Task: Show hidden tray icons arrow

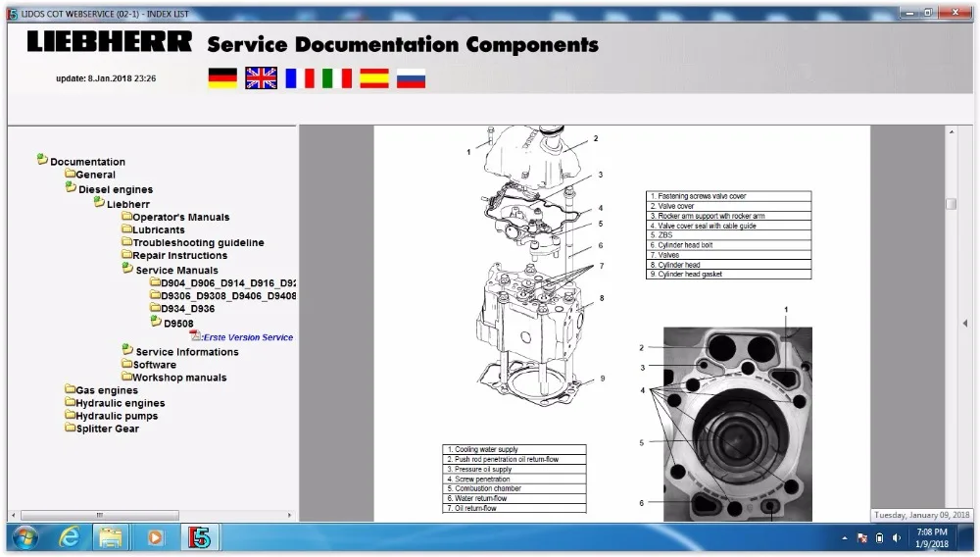Action: (x=845, y=538)
